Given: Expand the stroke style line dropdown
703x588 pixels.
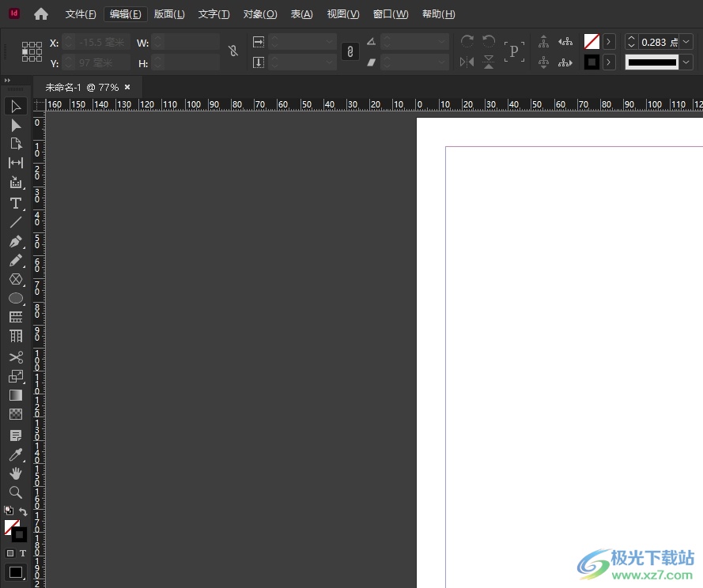Looking at the screenshot, I should click(686, 62).
